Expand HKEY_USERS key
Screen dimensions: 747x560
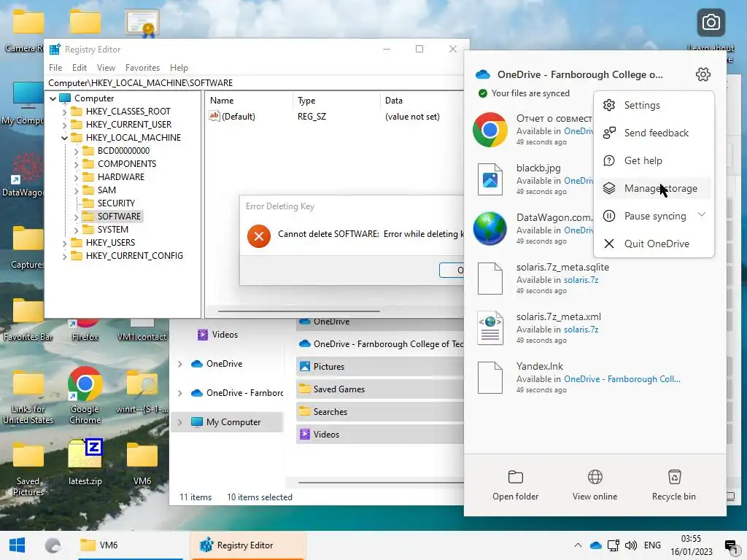pyautogui.click(x=64, y=244)
